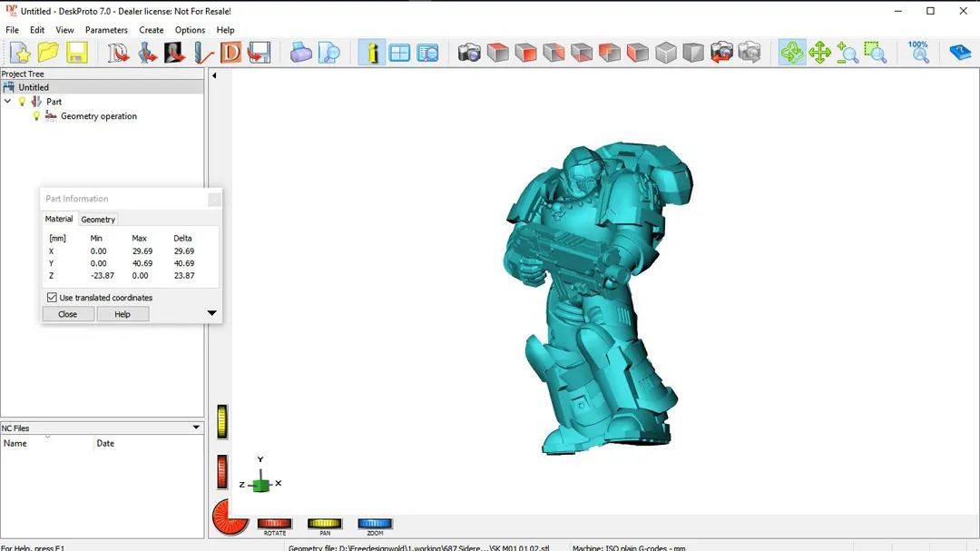Open the Help menu in the menu bar
The image size is (980, 551).
pyautogui.click(x=226, y=30)
